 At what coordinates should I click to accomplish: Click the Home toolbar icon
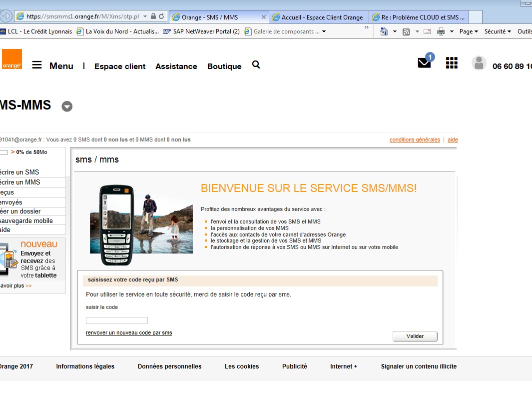(384, 31)
